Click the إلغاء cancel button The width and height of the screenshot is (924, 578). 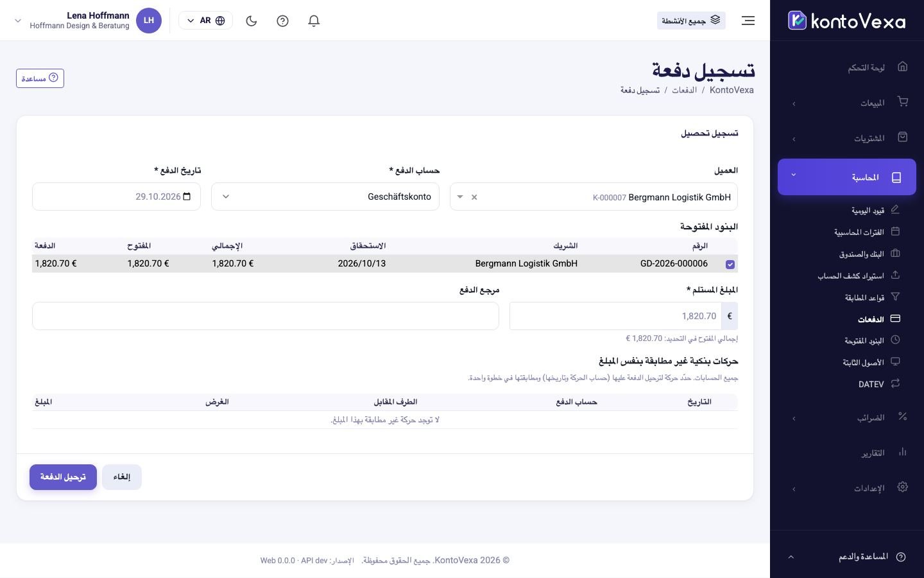click(x=122, y=477)
